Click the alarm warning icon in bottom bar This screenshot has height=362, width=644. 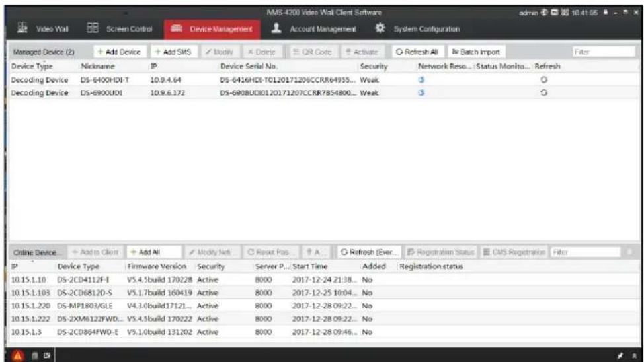tap(18, 356)
